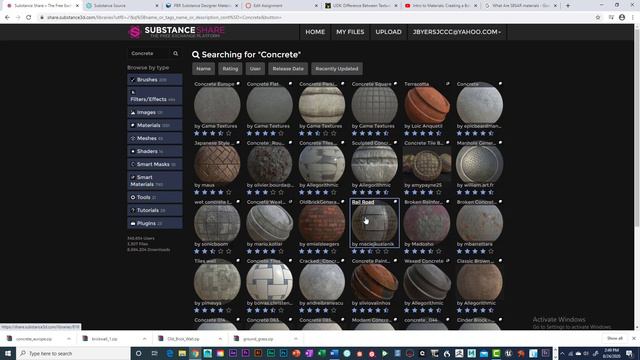640x360 pixels.
Task: Open the Plugins category
Action: [x=155, y=223]
